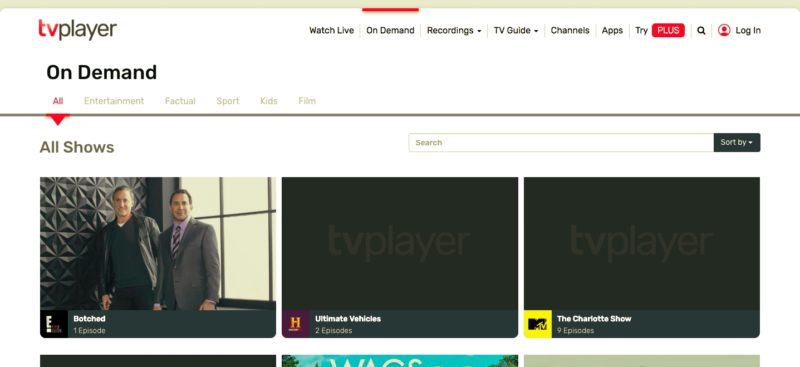This screenshot has width=800, height=367.
Task: Click the '2 Episodes' text
Action: click(333, 331)
